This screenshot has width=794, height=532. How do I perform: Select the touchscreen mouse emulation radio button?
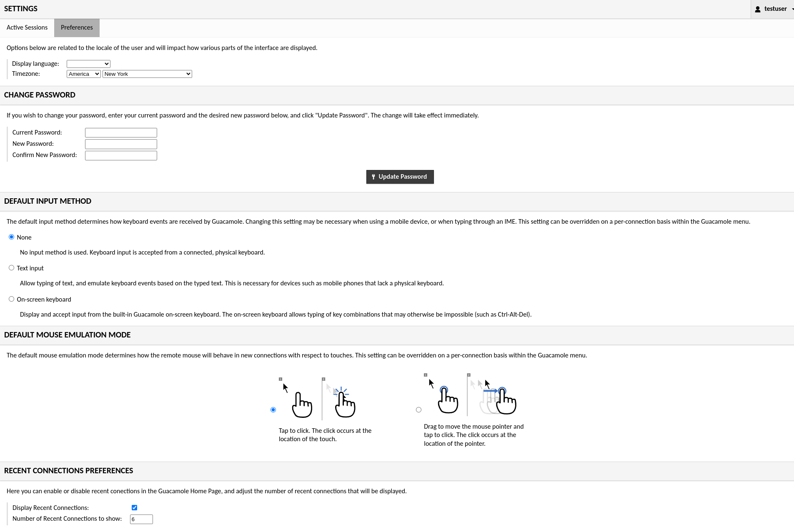[273, 410]
